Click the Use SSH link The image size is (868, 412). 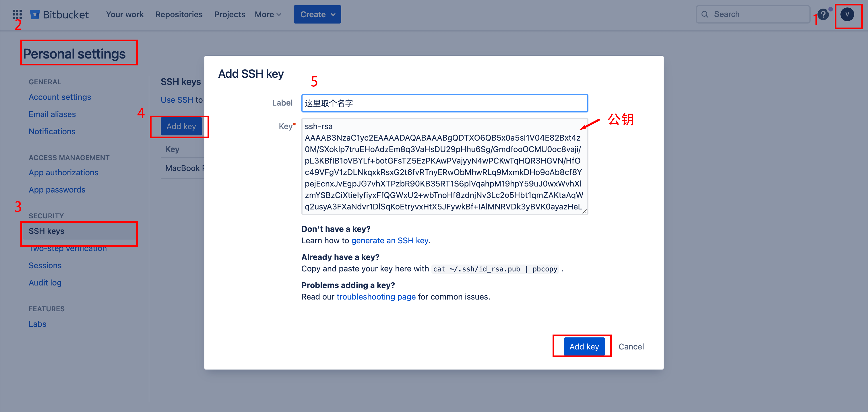click(177, 100)
